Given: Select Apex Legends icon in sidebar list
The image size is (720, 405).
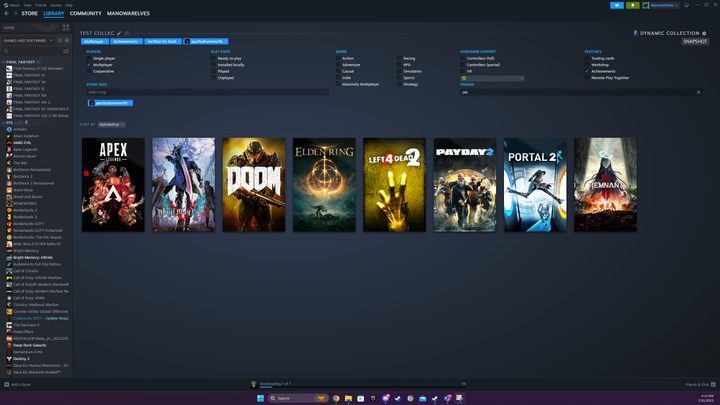Looking at the screenshot, I should (9, 149).
